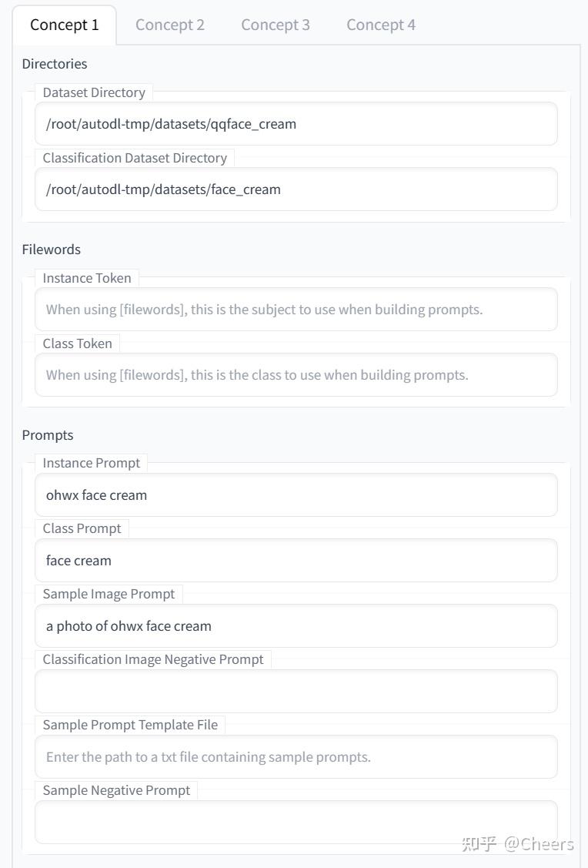
Task: Click the Sample Prompt Template File path box
Action: point(296,757)
